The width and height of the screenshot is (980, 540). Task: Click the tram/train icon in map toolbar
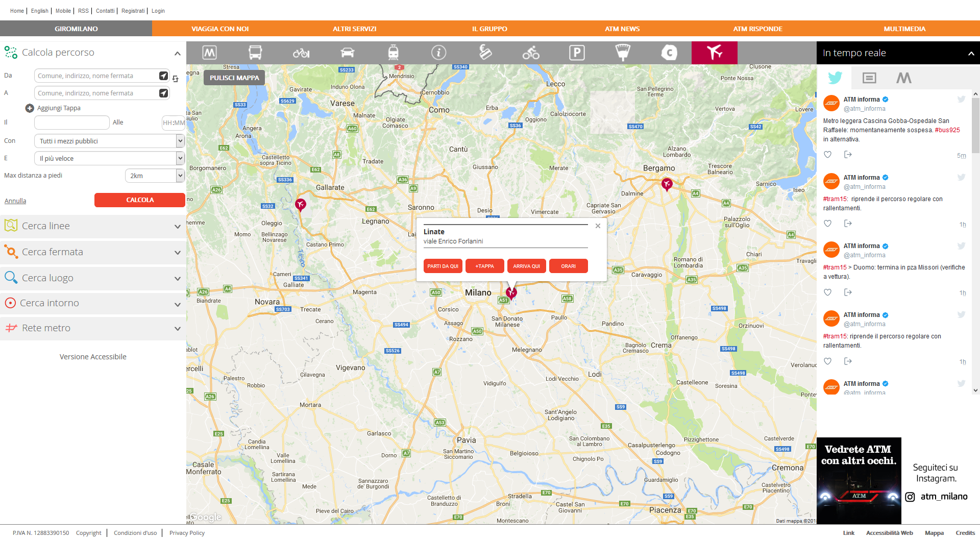click(x=393, y=53)
